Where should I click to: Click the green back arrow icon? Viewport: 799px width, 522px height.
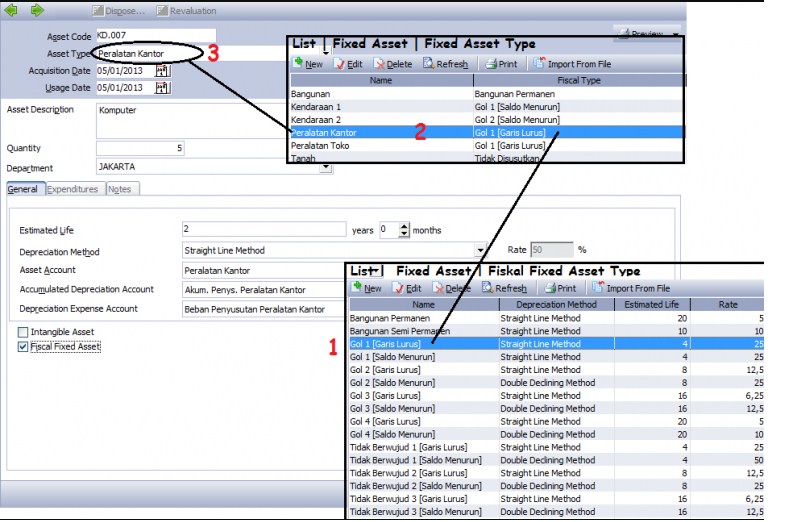tap(14, 10)
